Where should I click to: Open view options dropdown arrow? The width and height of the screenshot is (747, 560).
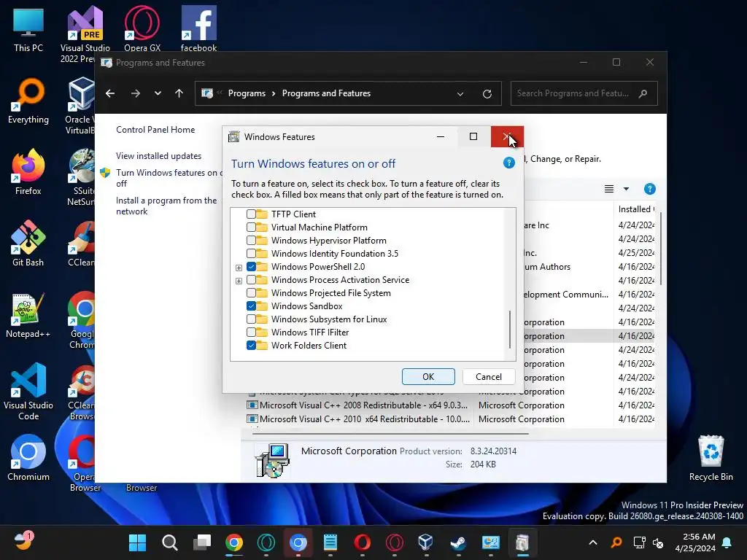(x=626, y=189)
